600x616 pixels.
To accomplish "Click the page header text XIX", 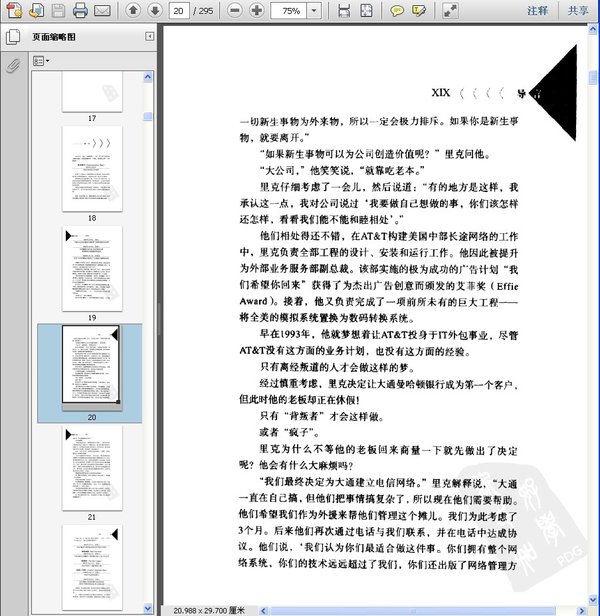I will click(x=440, y=93).
